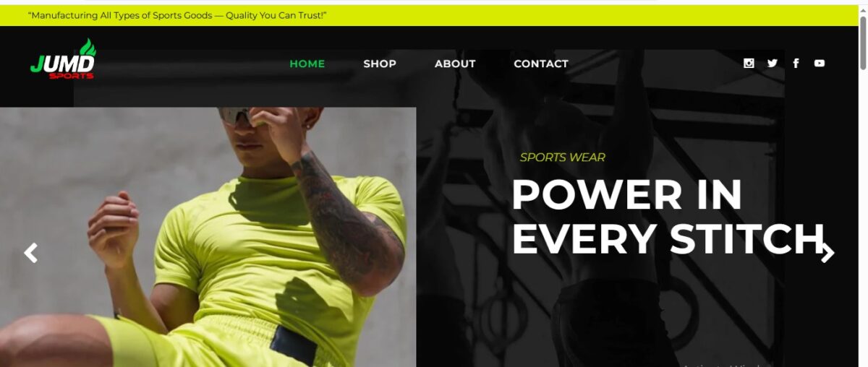Click the SPORTS WEAR subtitle text
The image size is (868, 367).
click(x=562, y=157)
